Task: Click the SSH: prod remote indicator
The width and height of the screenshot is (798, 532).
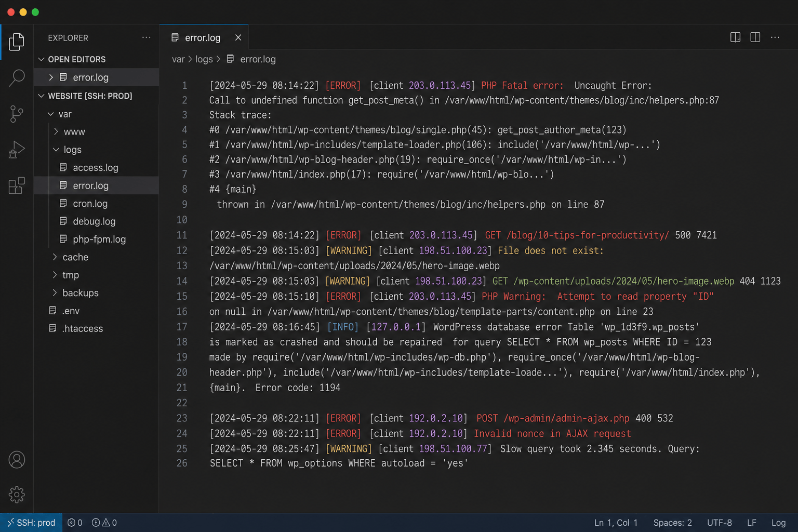Action: pos(31,523)
